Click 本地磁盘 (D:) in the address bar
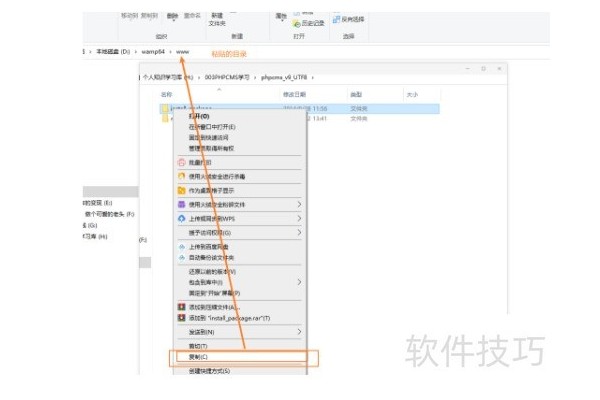 (x=113, y=52)
